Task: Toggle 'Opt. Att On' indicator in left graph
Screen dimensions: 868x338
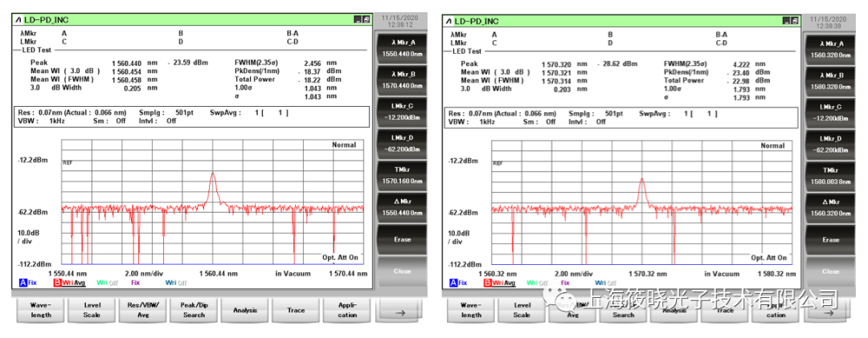Action: pyautogui.click(x=340, y=258)
